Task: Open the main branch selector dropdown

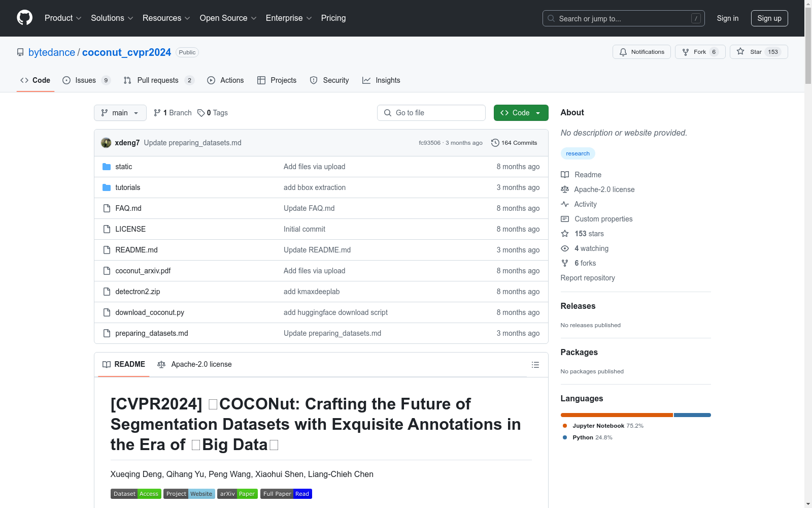Action: [120, 113]
